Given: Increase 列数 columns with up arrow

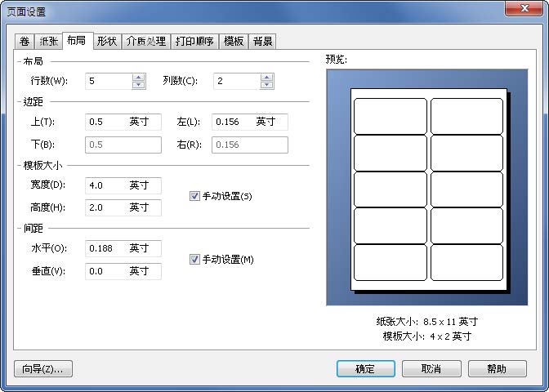Looking at the screenshot, I should point(266,78).
